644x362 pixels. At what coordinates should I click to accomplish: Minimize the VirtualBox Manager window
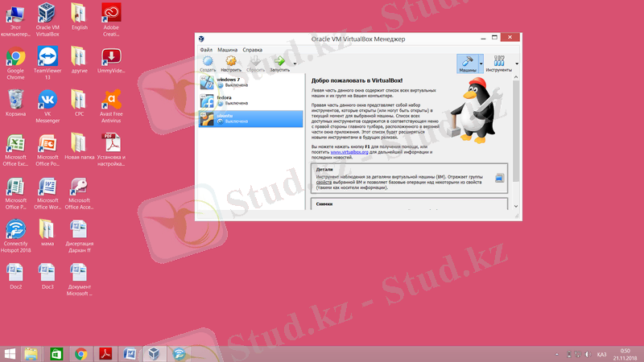click(483, 38)
